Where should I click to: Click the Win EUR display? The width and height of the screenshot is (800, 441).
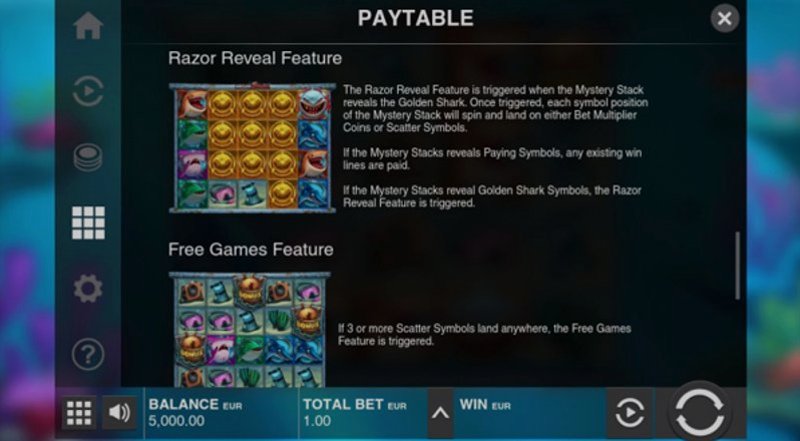click(x=530, y=412)
